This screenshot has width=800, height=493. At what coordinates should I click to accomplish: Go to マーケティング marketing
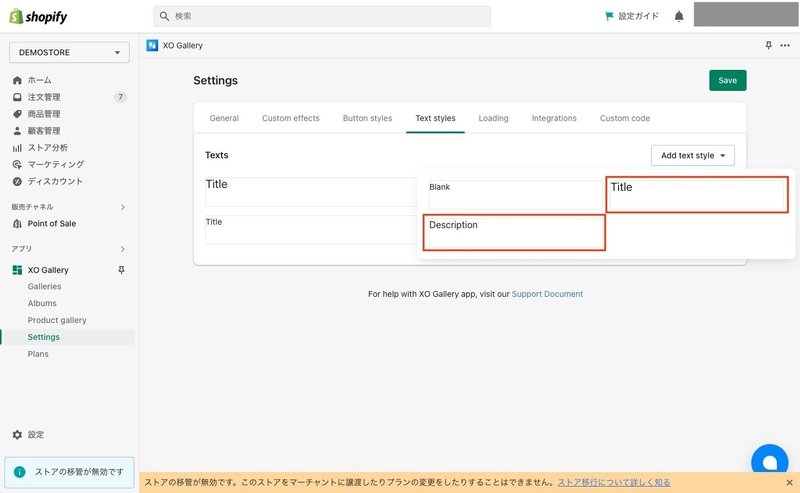[x=56, y=164]
